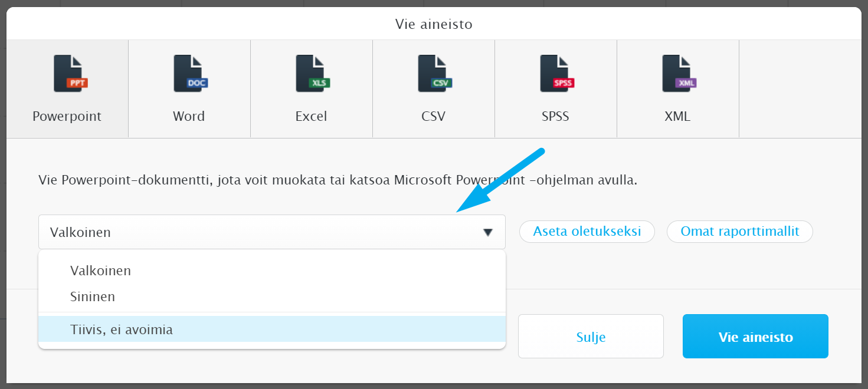
Task: Click the purple XML file icon
Action: (x=679, y=74)
